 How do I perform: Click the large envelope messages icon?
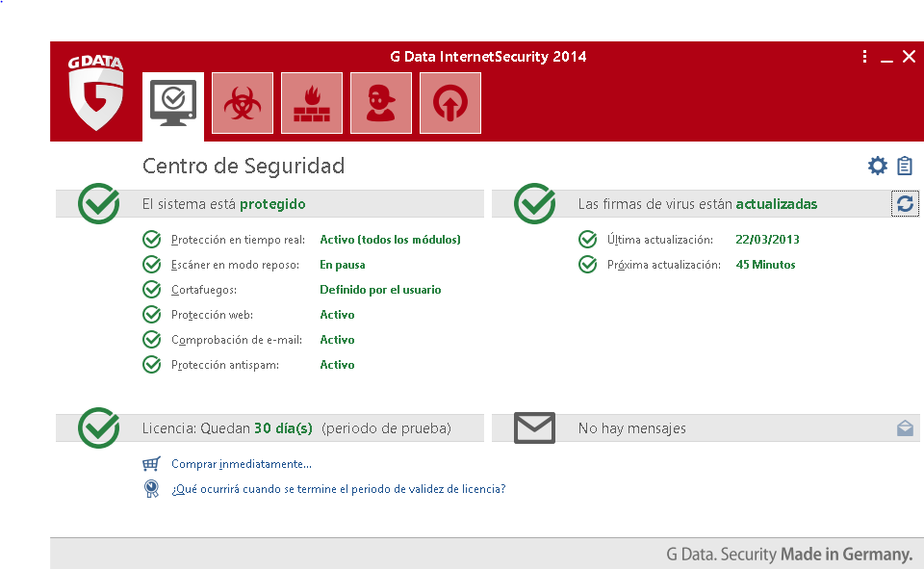(x=534, y=428)
